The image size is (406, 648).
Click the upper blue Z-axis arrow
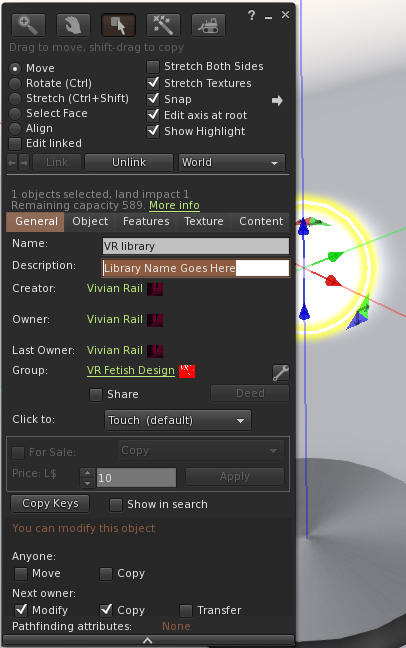point(303,227)
